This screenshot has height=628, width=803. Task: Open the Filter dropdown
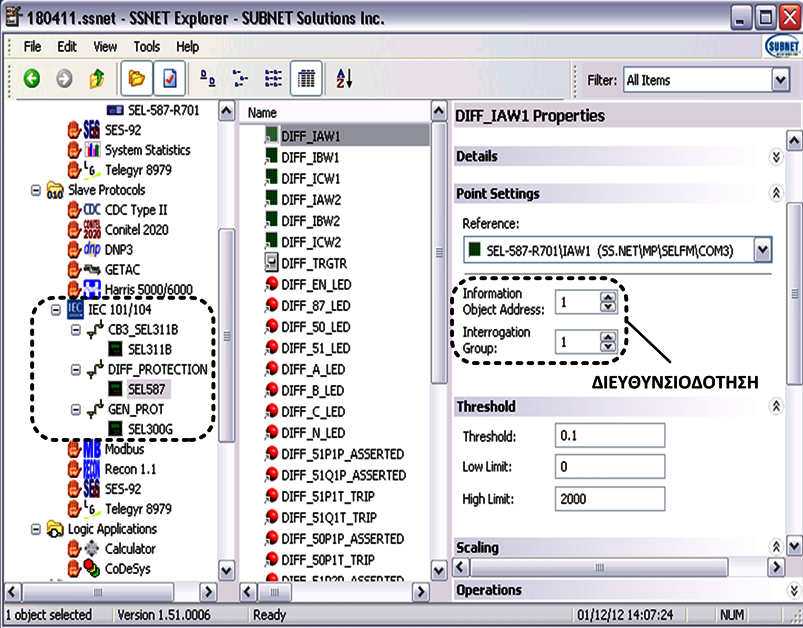pyautogui.click(x=780, y=80)
